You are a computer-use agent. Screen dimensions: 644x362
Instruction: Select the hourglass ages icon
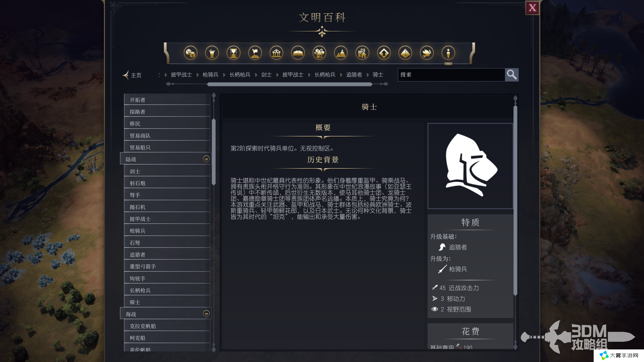point(233,53)
